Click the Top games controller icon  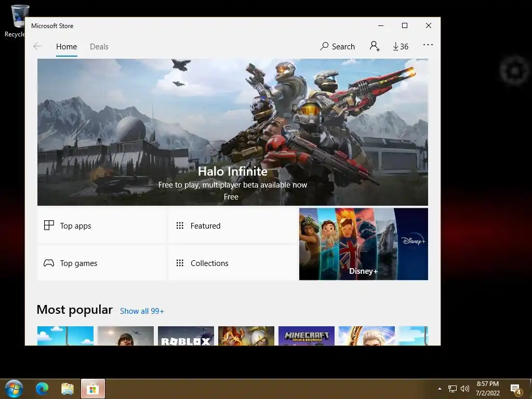click(49, 263)
